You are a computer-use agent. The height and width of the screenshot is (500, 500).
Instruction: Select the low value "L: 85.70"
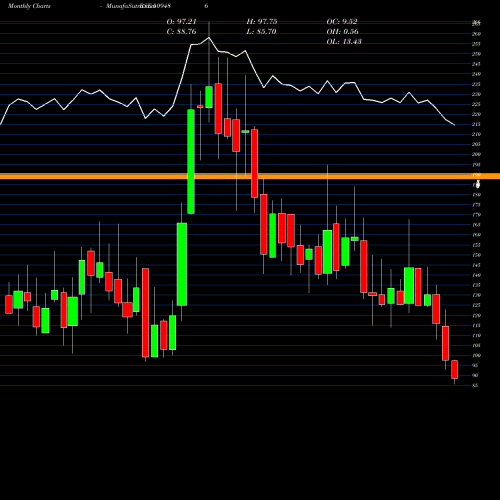click(261, 31)
